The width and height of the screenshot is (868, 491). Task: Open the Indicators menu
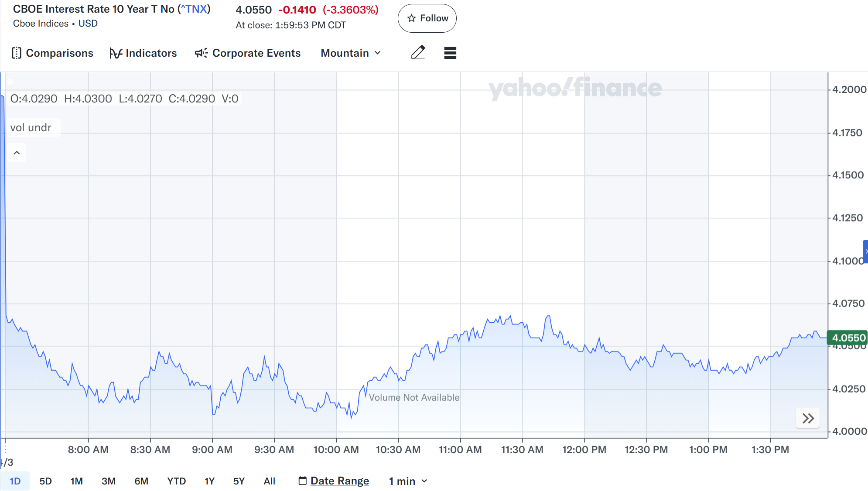[143, 53]
